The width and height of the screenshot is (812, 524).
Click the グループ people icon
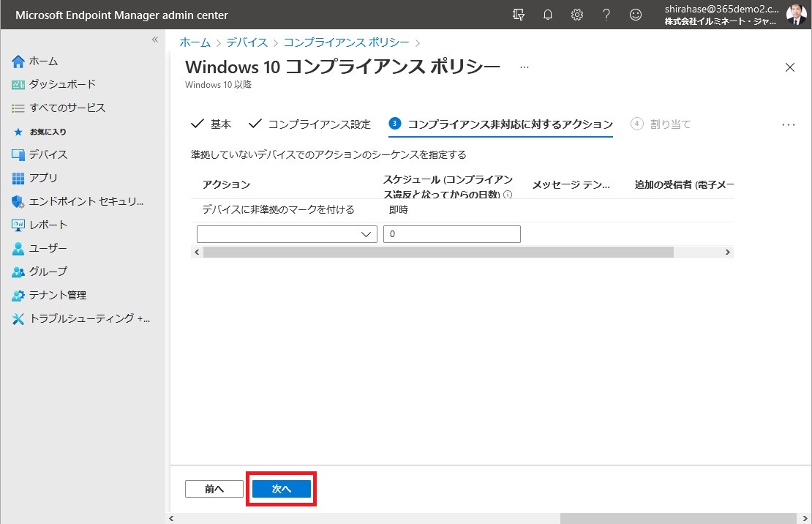pos(18,272)
